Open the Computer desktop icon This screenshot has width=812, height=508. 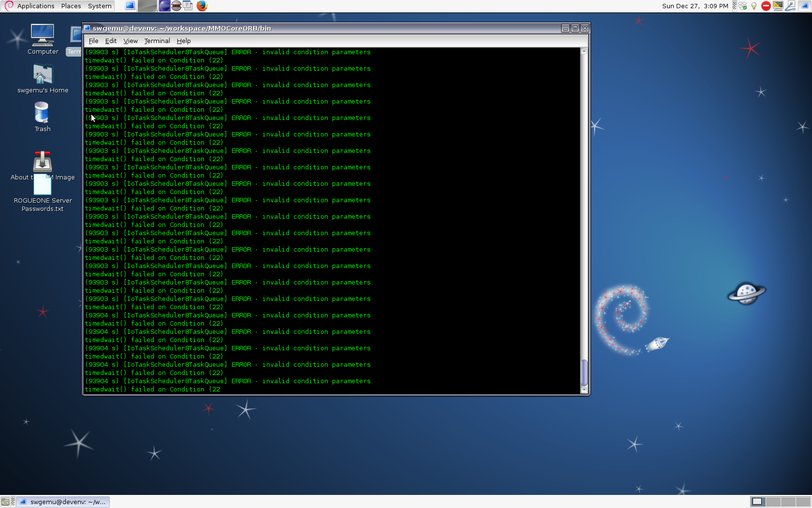tap(43, 39)
